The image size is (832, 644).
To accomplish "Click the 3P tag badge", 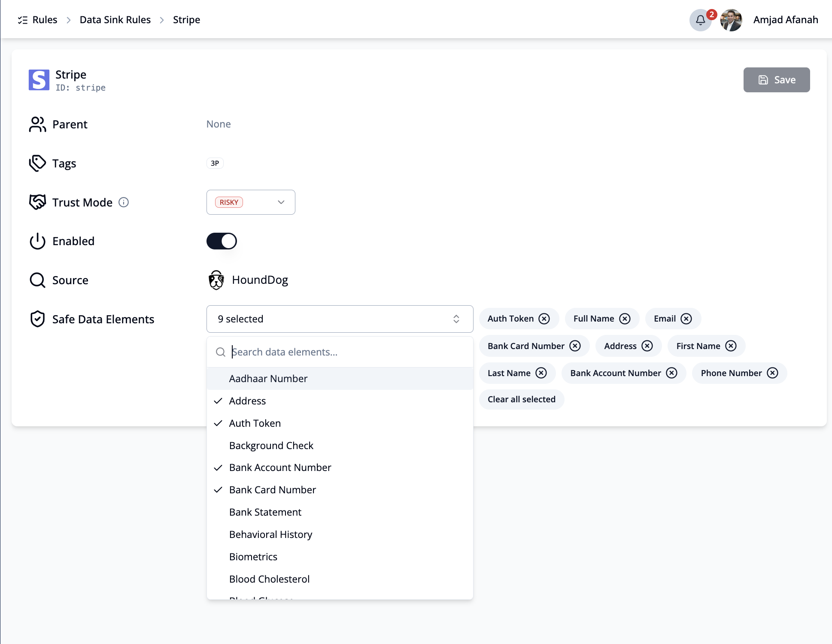I will [215, 163].
